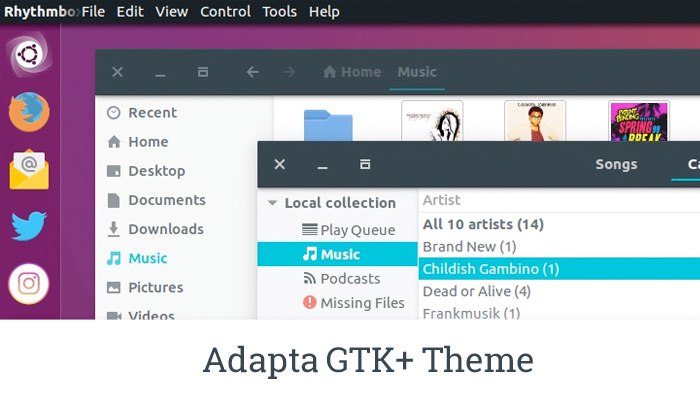Select the blue folder in Music

click(x=328, y=125)
